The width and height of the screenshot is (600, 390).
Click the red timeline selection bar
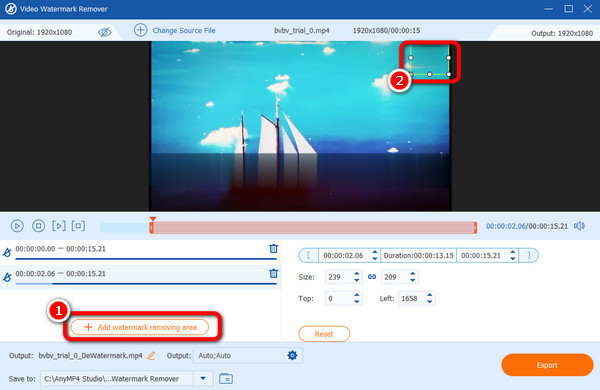coord(313,227)
